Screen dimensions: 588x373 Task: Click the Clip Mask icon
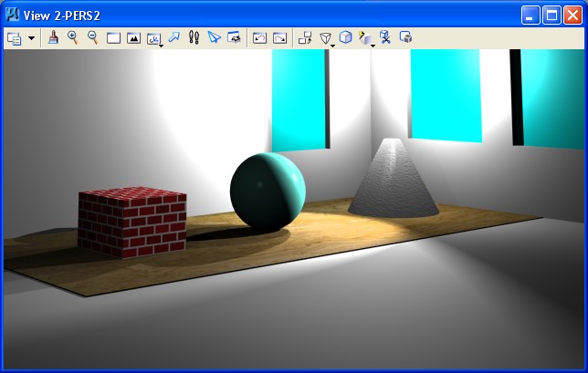tap(405, 37)
